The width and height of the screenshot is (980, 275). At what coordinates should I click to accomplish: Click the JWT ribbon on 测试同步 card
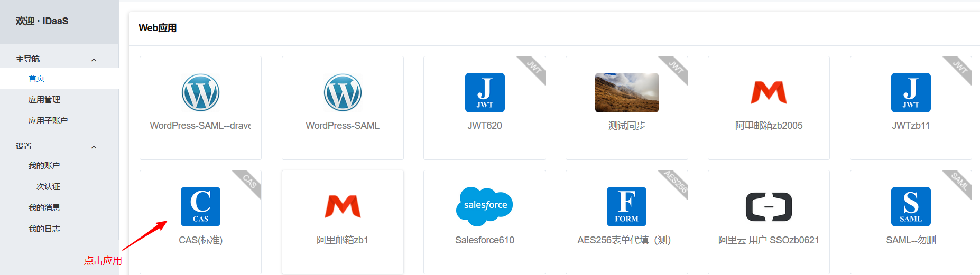676,68
